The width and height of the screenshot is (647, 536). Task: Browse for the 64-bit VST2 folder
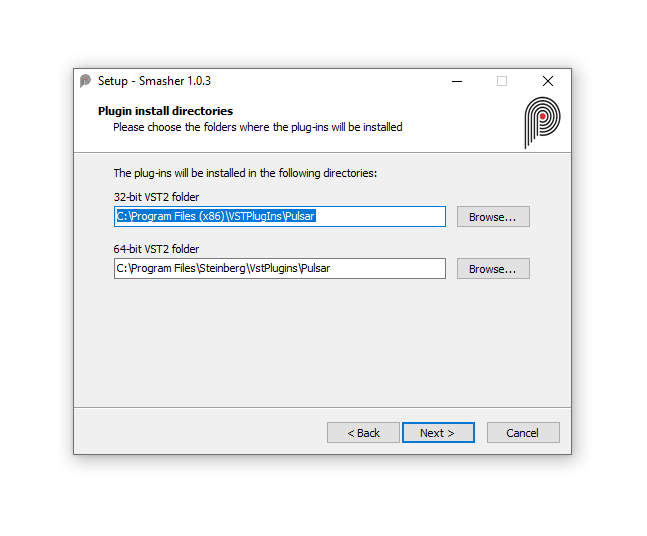click(493, 269)
